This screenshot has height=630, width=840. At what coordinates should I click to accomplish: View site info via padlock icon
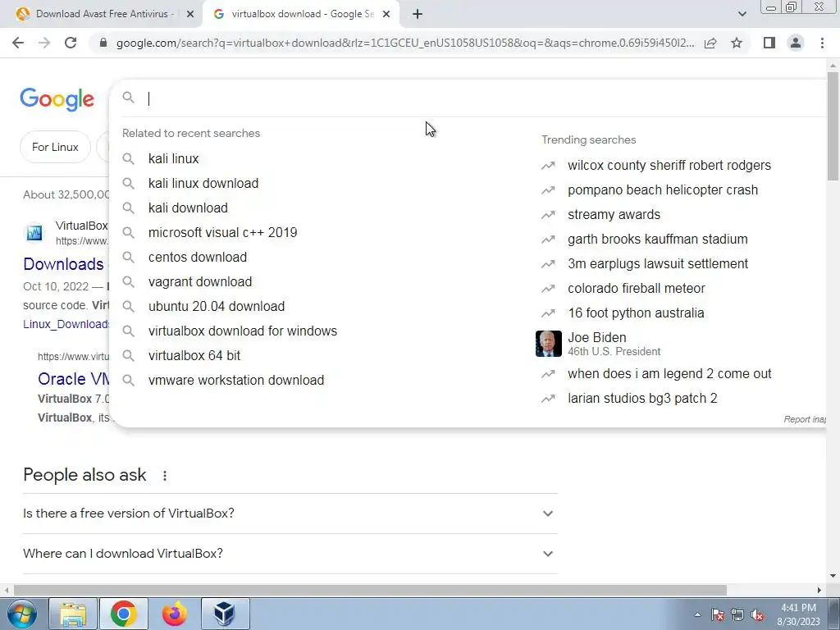coord(103,43)
